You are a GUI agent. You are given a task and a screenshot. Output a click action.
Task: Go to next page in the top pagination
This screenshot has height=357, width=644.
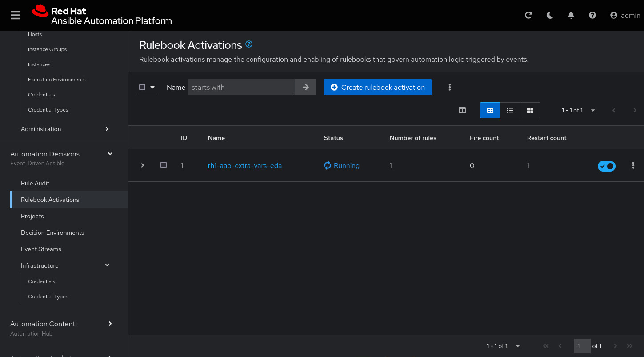tap(635, 110)
